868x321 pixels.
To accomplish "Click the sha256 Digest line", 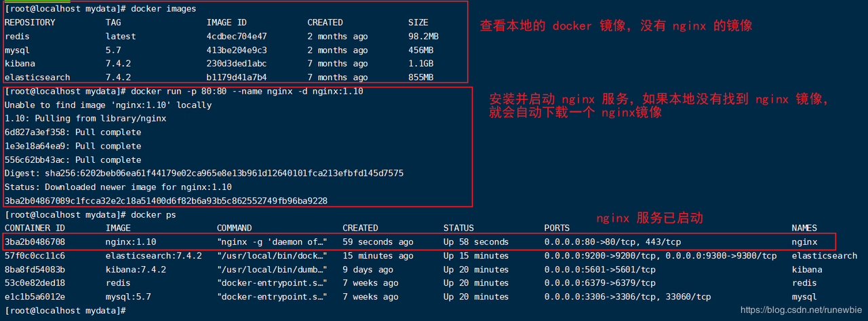I will 204,173.
